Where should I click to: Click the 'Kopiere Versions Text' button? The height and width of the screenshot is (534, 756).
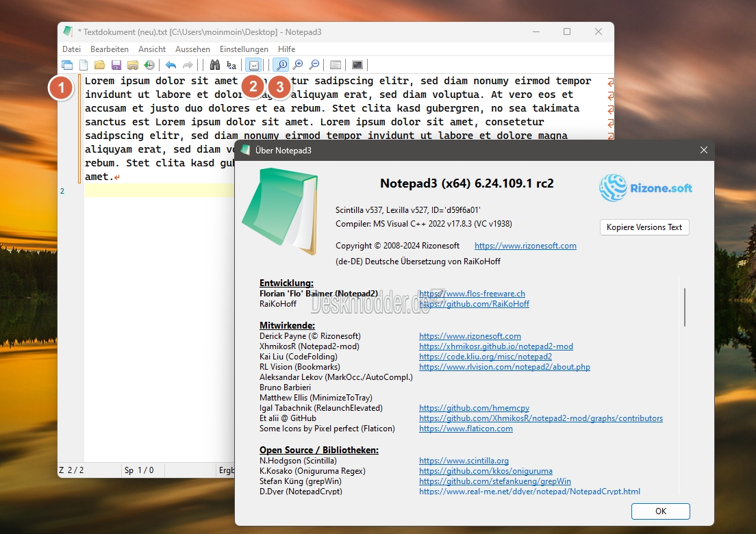pos(644,227)
